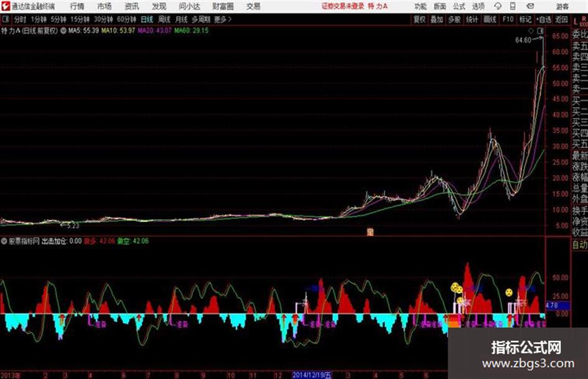
Task: Select the 多周期 multi-period tab
Action: (x=201, y=19)
